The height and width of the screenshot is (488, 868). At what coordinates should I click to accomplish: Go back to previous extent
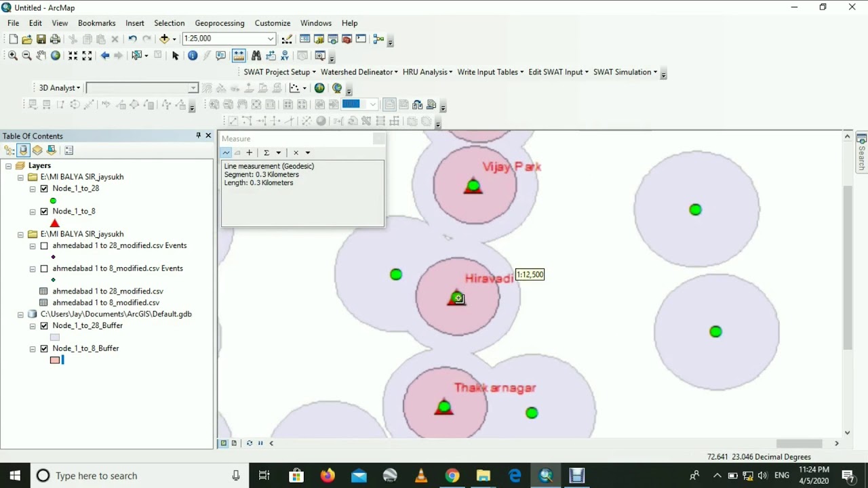[105, 56]
